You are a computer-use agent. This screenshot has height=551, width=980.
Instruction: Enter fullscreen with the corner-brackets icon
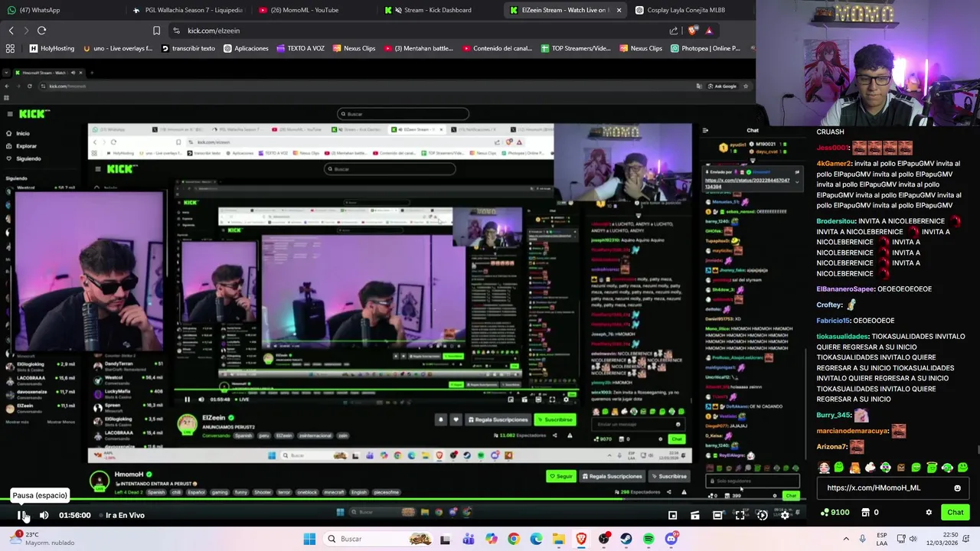tap(740, 515)
